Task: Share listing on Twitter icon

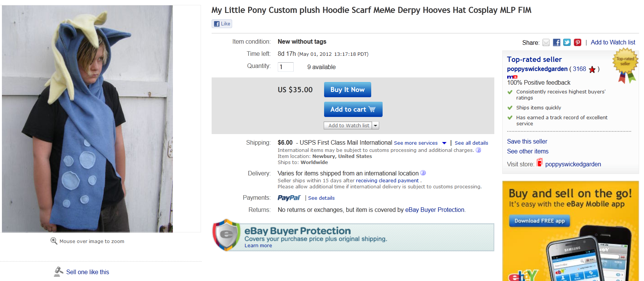Action: pyautogui.click(x=567, y=43)
